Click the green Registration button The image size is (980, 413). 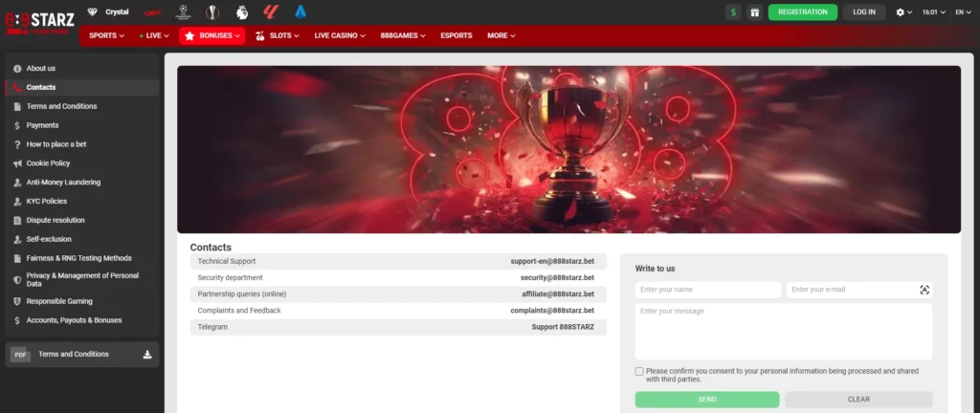pos(803,11)
